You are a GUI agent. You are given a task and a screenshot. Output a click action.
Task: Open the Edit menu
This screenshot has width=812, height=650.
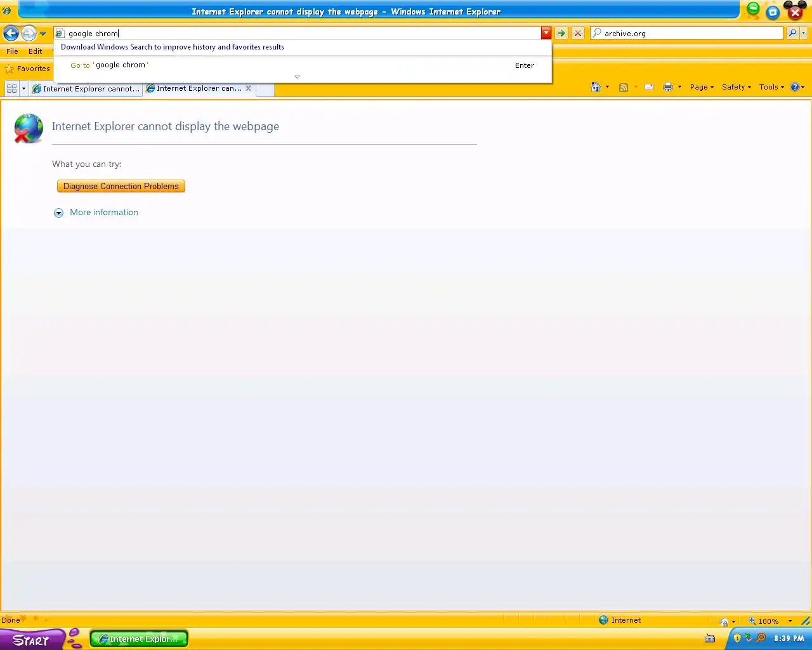36,51
